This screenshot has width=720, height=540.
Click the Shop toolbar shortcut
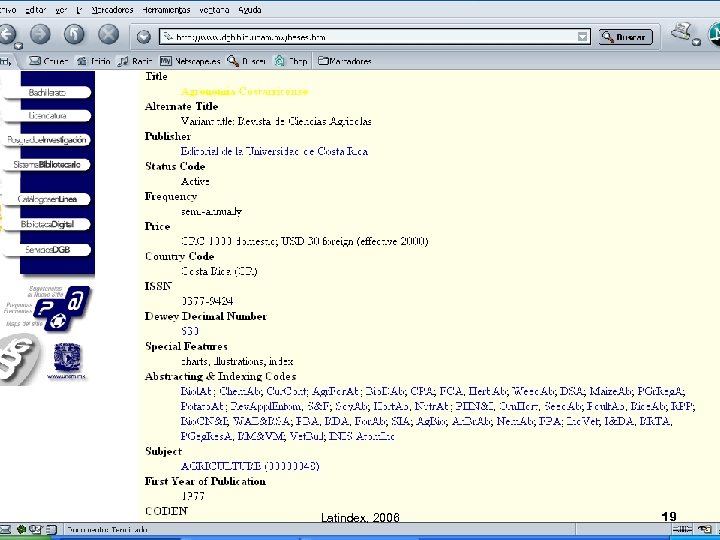click(x=291, y=61)
